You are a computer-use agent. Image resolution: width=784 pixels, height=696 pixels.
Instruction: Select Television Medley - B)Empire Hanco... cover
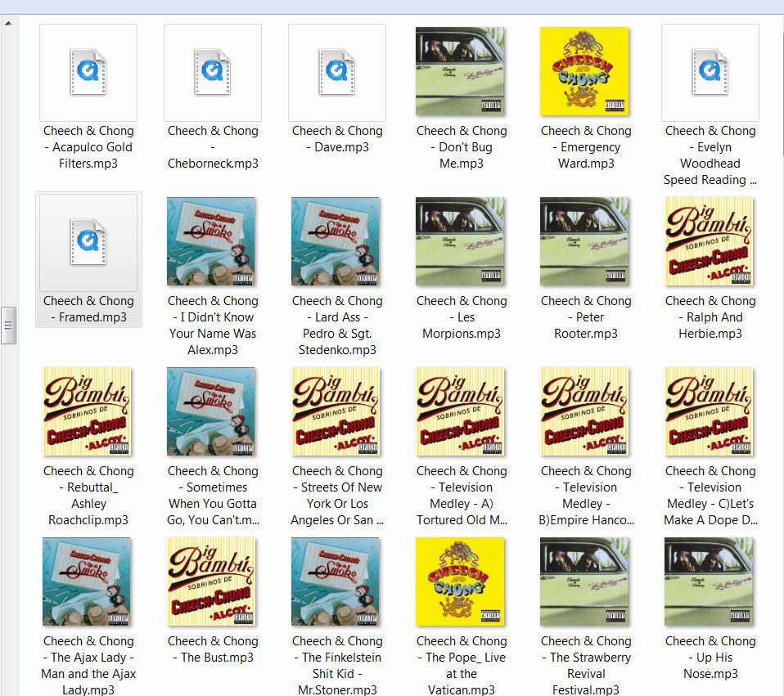click(584, 411)
